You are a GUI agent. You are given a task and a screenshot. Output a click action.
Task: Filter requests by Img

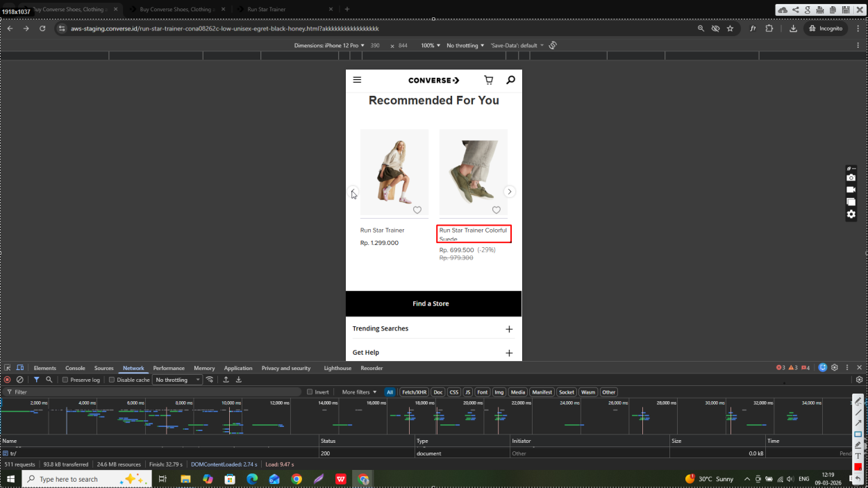499,392
